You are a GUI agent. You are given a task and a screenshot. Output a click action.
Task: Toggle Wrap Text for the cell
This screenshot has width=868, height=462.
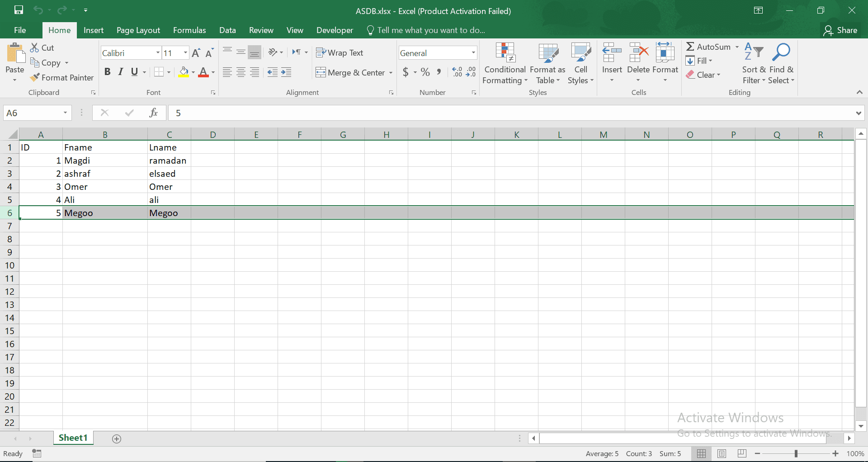[340, 52]
